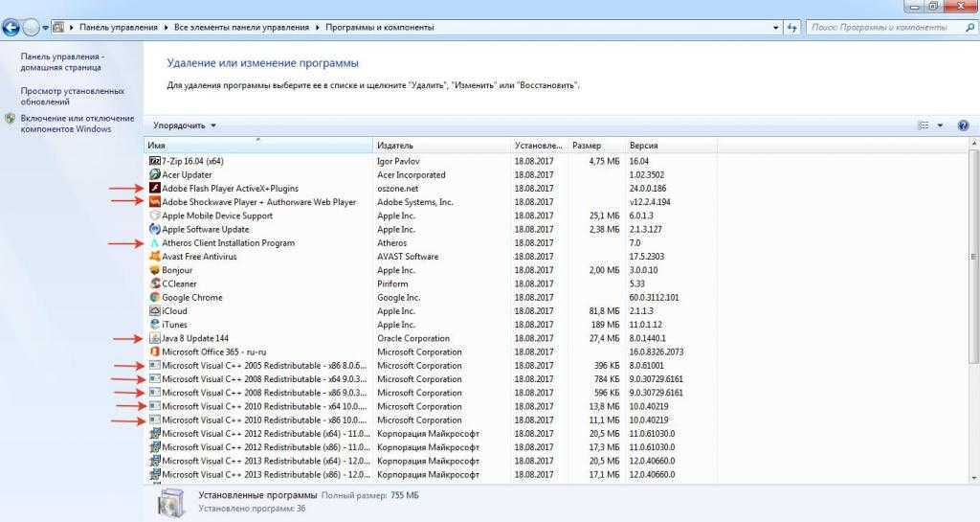The width and height of the screenshot is (980, 522).
Task: Click the search programs input field
Action: 885,28
